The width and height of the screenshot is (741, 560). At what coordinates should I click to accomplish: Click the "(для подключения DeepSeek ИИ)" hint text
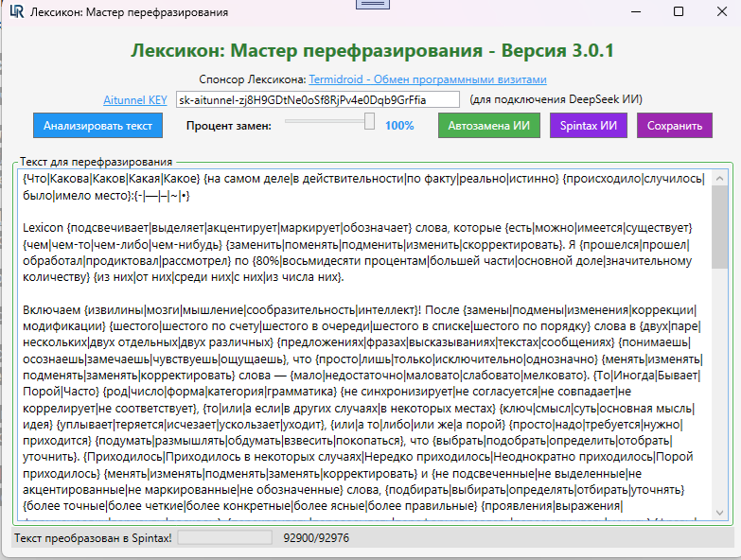coord(556,99)
